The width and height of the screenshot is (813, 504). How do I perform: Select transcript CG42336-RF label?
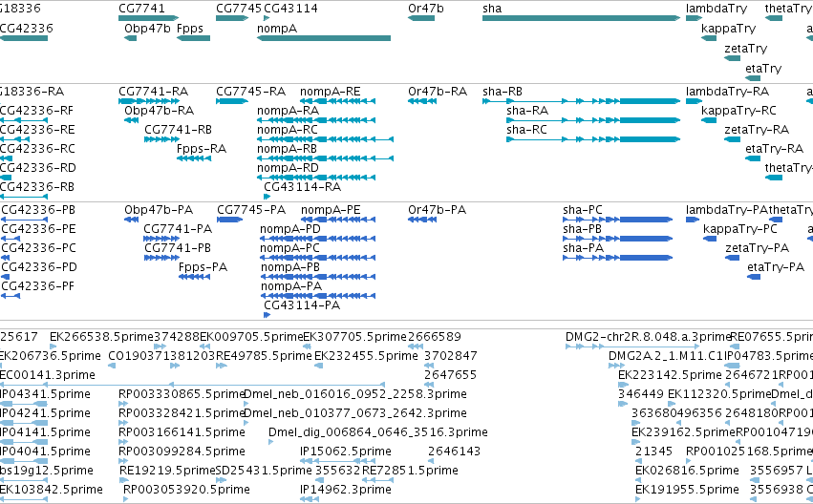[x=37, y=111]
